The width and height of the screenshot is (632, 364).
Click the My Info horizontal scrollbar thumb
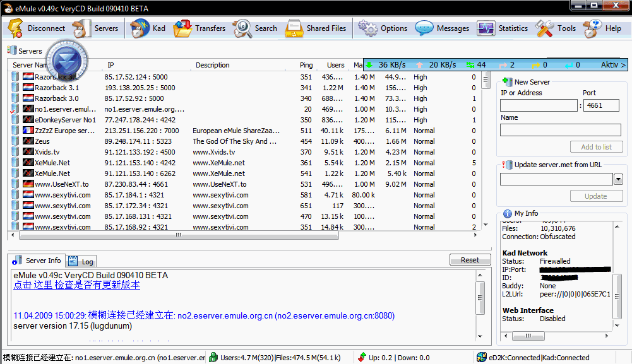[x=528, y=336]
